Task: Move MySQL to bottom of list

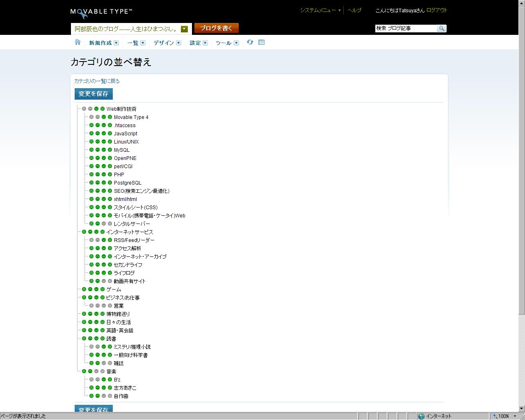Action: (110, 150)
